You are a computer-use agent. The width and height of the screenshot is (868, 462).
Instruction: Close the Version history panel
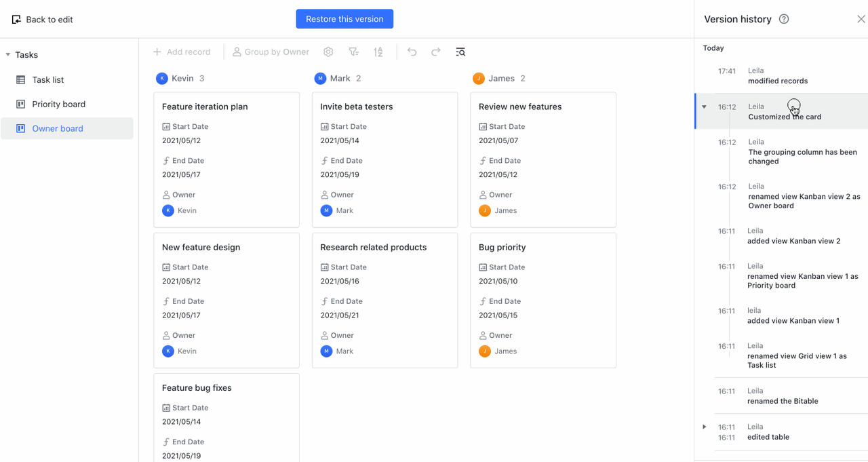(861, 19)
